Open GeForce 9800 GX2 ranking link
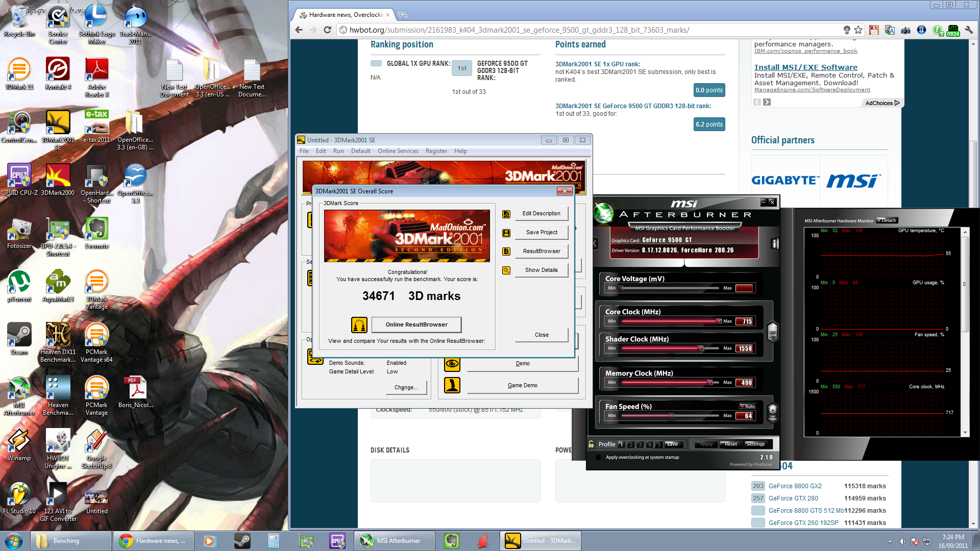 pos(795,486)
